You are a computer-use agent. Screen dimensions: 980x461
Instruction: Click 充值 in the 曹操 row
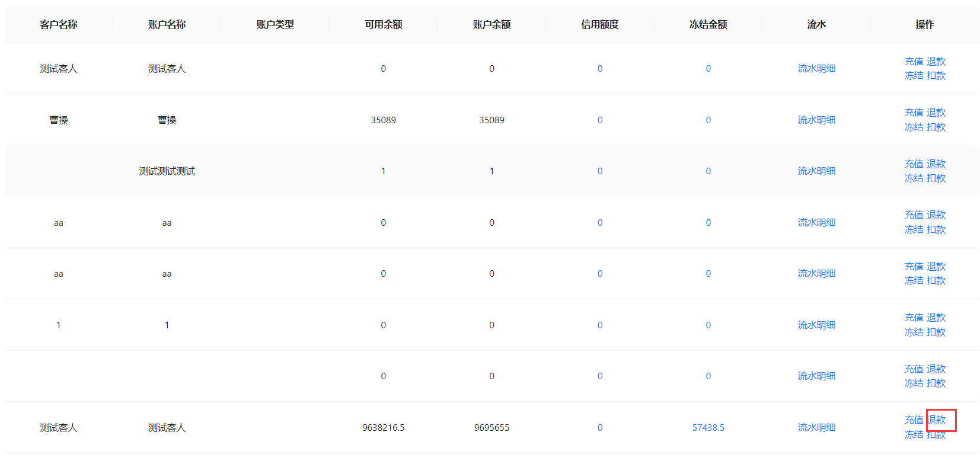click(914, 113)
